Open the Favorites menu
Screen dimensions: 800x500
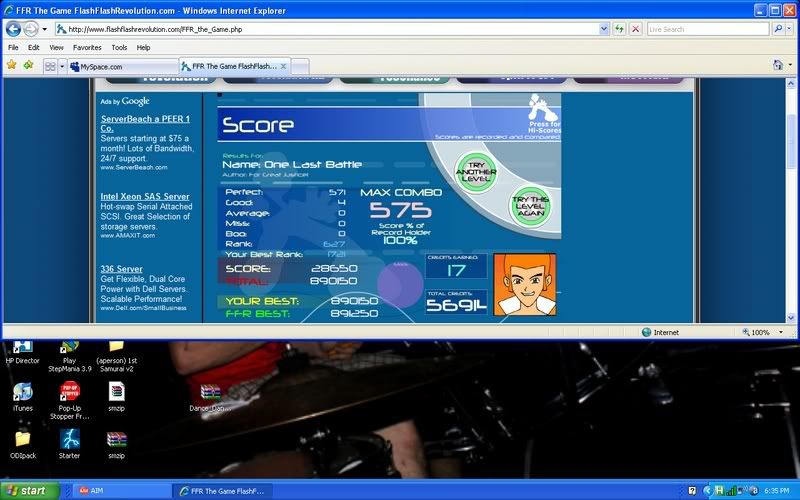(x=87, y=47)
